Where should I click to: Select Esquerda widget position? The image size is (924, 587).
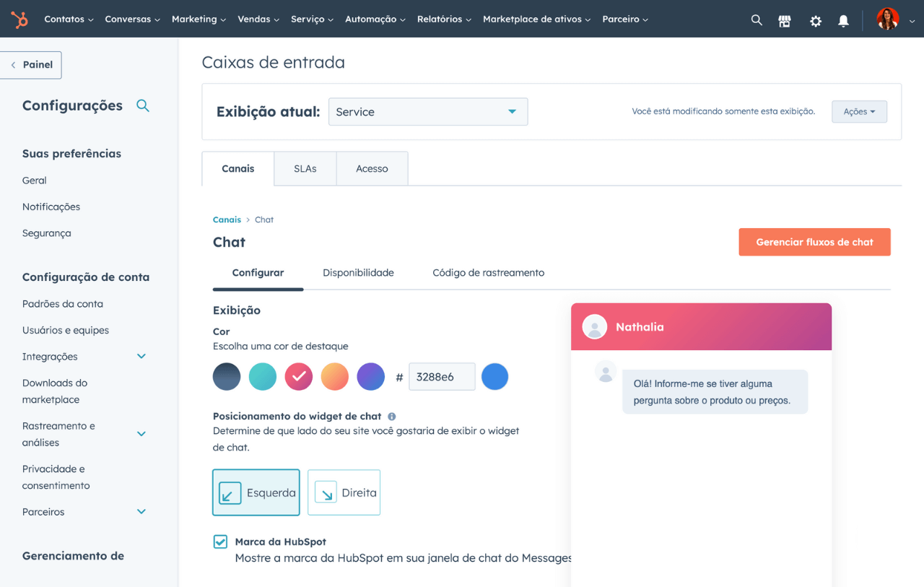256,492
